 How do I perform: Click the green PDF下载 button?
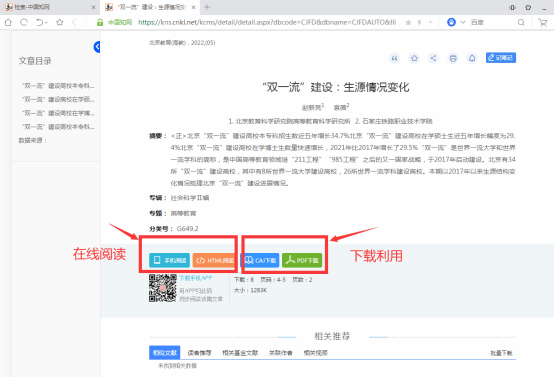pos(302,260)
